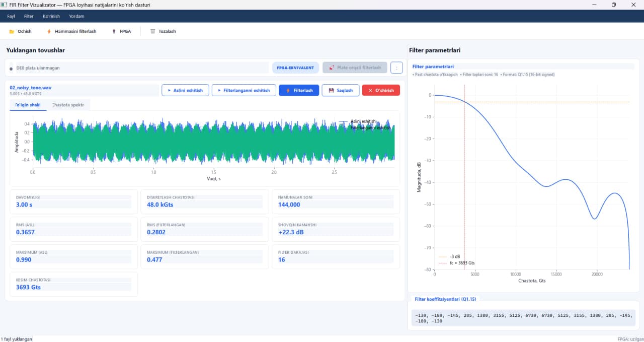Open the Fayl menu
The width and height of the screenshot is (644, 342).
tap(11, 16)
